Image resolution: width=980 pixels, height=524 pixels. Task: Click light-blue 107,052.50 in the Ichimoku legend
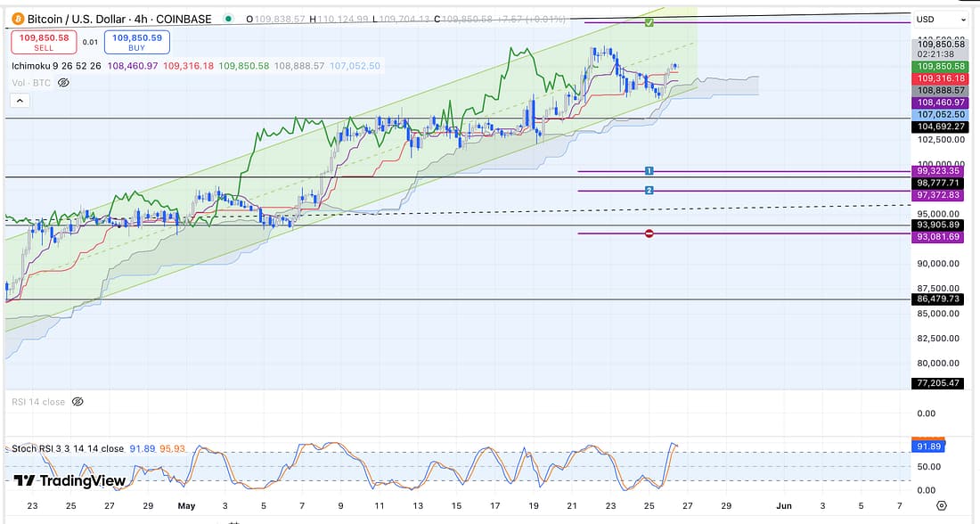(355, 66)
